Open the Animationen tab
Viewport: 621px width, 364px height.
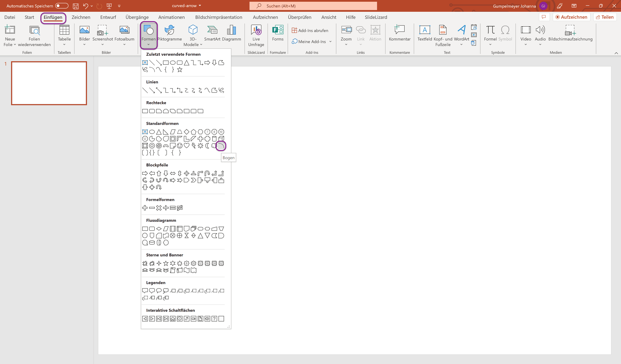pyautogui.click(x=171, y=17)
